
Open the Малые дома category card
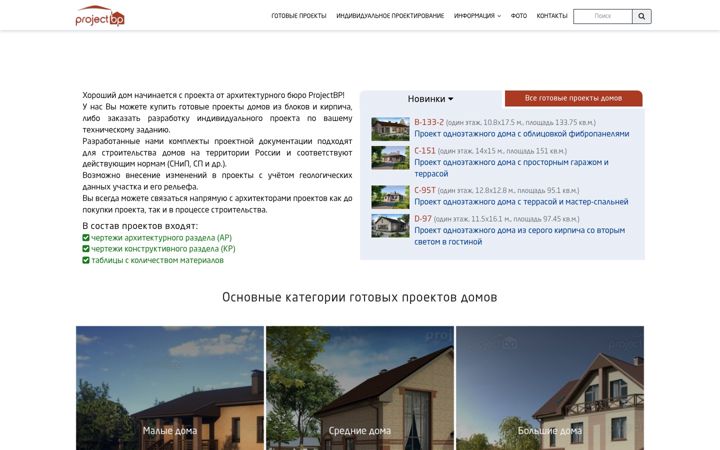(x=170, y=388)
